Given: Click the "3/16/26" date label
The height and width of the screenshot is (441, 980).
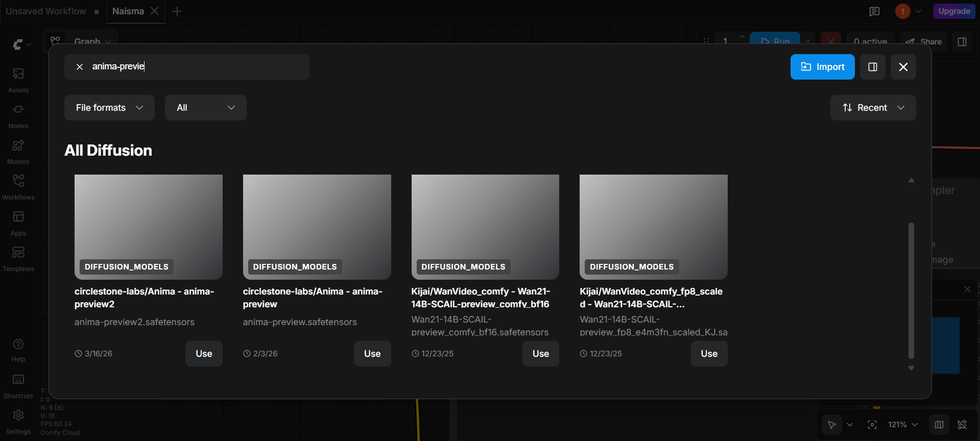Looking at the screenshot, I should (99, 354).
